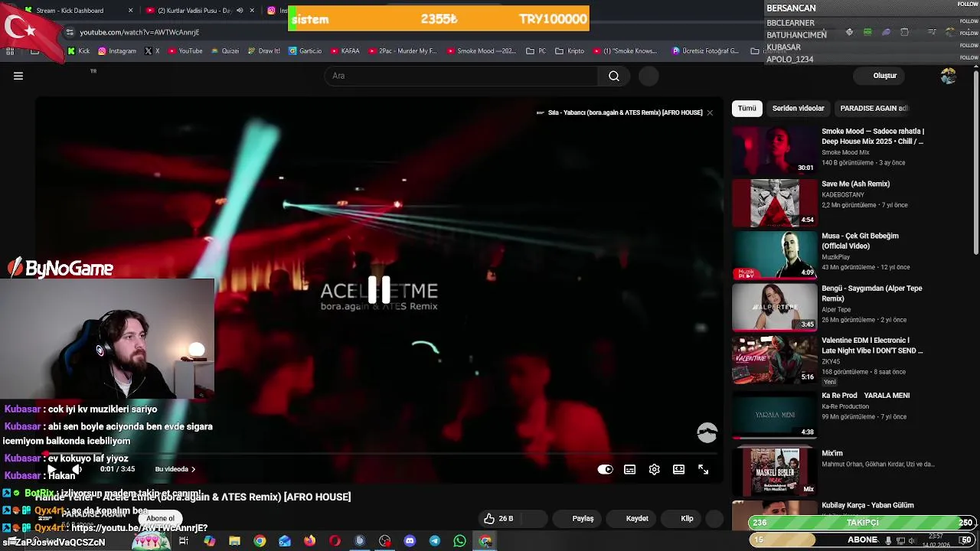
Task: Open Smoke Mood — Sadece rahatla thumbnail
Action: (x=775, y=151)
